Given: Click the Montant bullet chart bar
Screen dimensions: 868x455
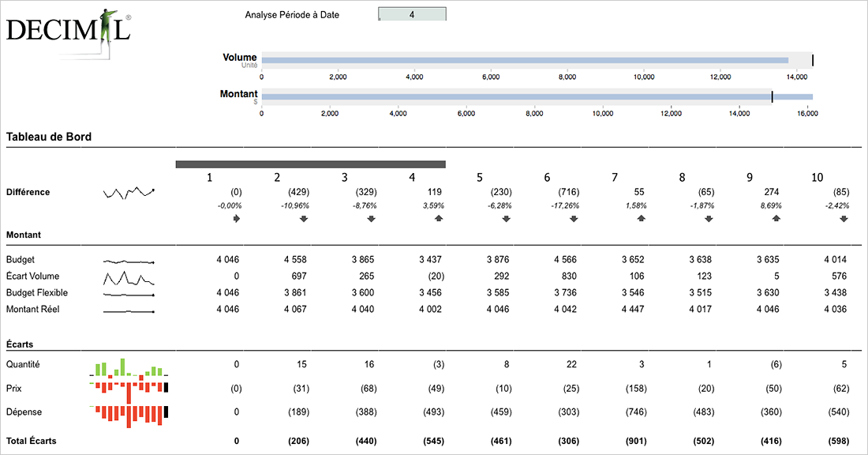Looking at the screenshot, I should point(537,96).
